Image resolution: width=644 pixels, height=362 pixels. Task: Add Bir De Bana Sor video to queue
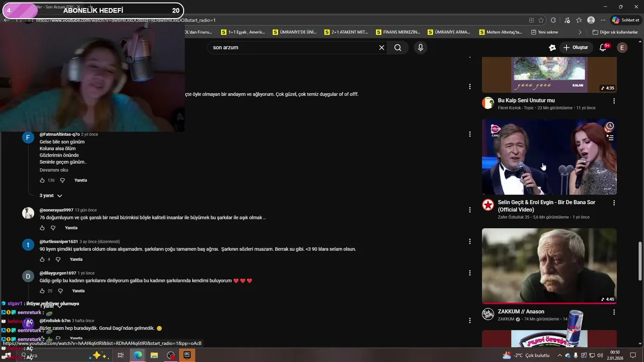click(610, 137)
